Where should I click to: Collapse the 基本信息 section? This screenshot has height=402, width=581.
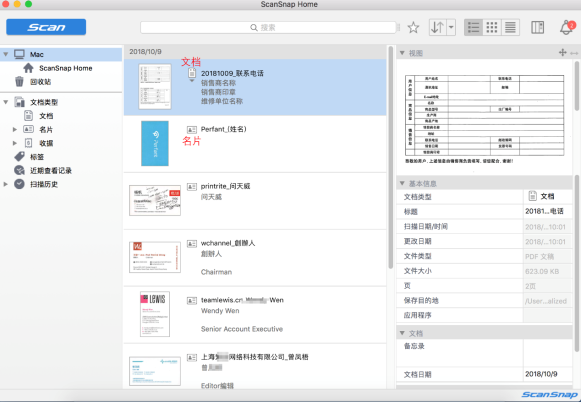[x=402, y=183]
